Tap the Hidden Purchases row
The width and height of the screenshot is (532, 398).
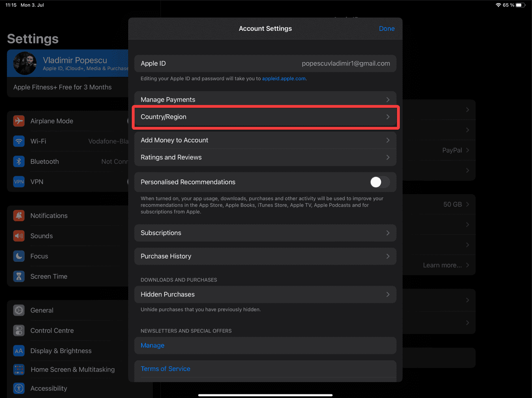click(265, 294)
